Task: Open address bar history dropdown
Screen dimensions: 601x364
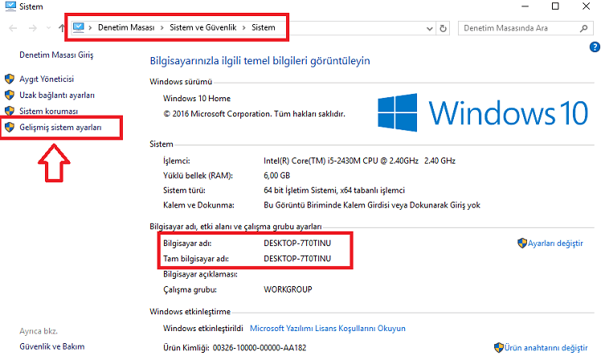Action: (430, 28)
